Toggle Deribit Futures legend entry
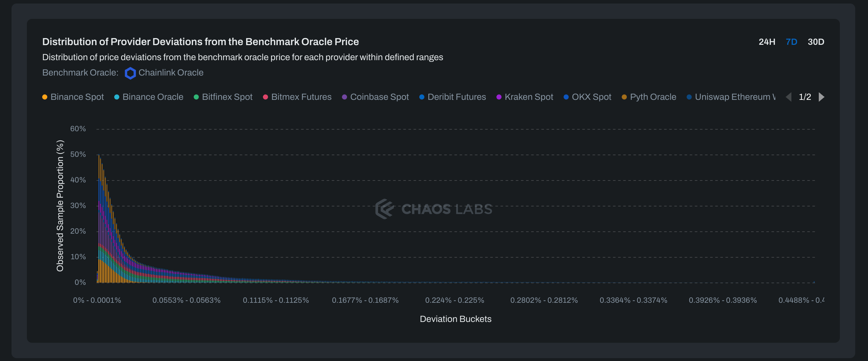 (x=456, y=97)
